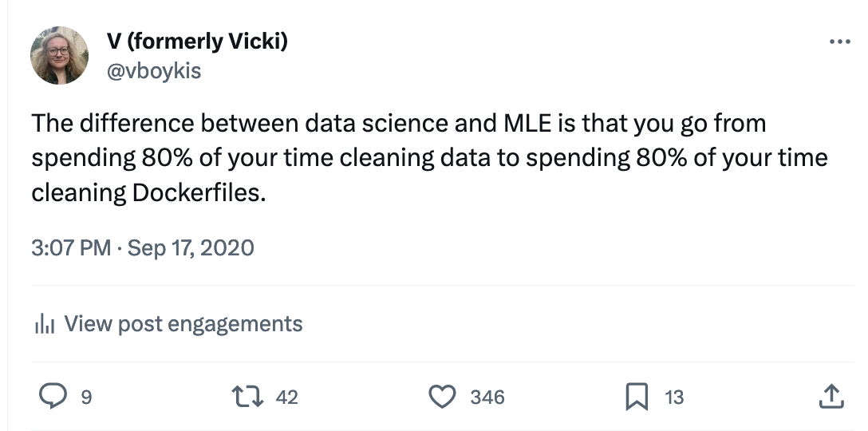Image resolution: width=868 pixels, height=431 pixels.
Task: Open the vboykis profile avatar photo
Action: [x=59, y=56]
